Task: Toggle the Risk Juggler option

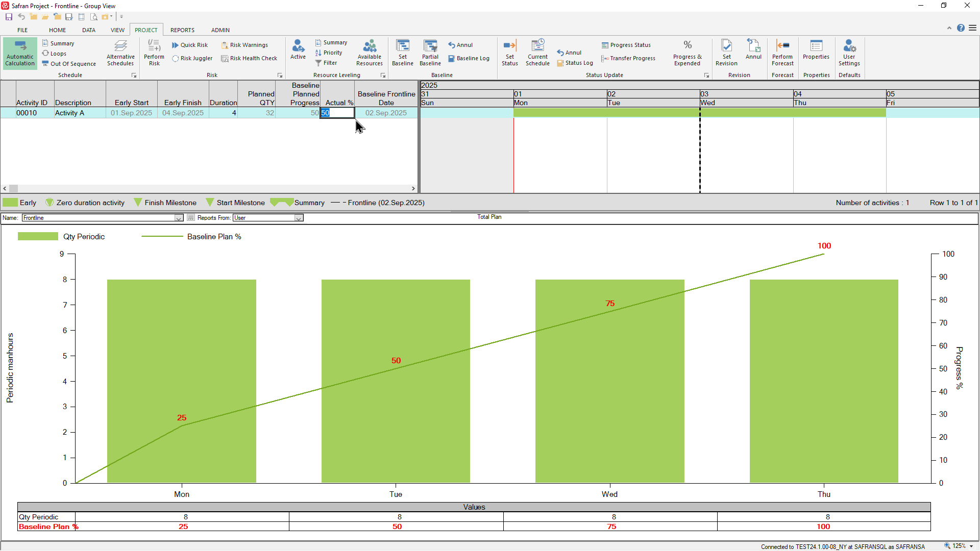Action: [x=192, y=59]
